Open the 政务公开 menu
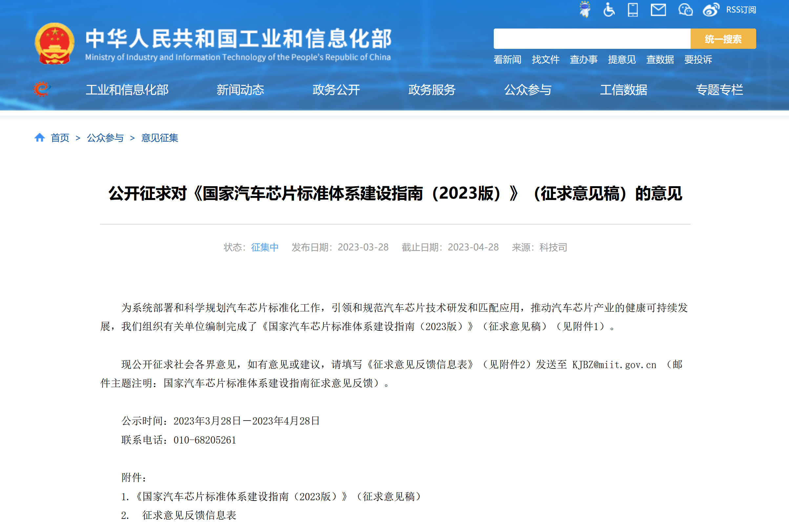Screen dimensions: 789x532 (x=336, y=90)
